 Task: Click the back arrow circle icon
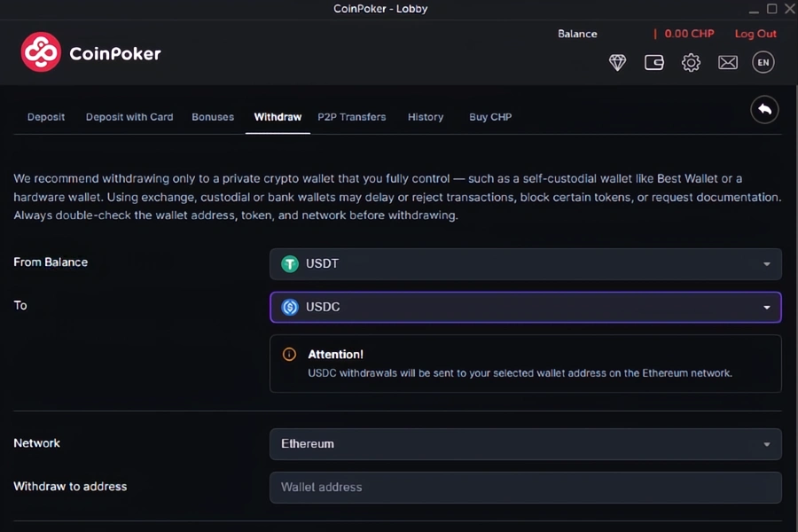pos(764,109)
